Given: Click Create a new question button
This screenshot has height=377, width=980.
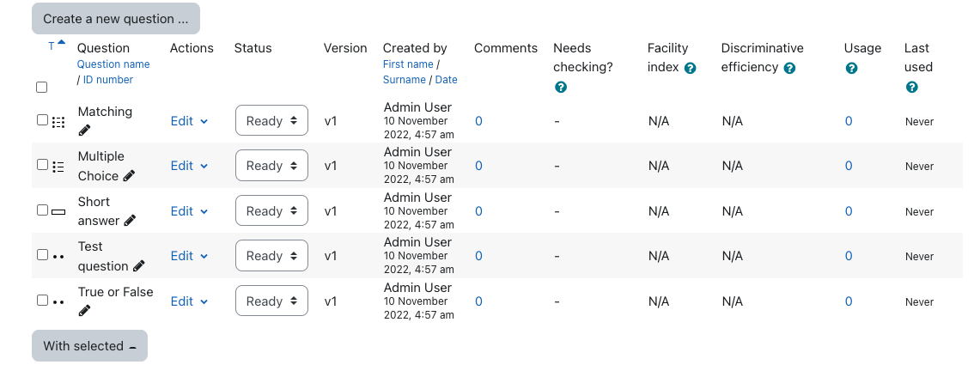Looking at the screenshot, I should pos(116,19).
